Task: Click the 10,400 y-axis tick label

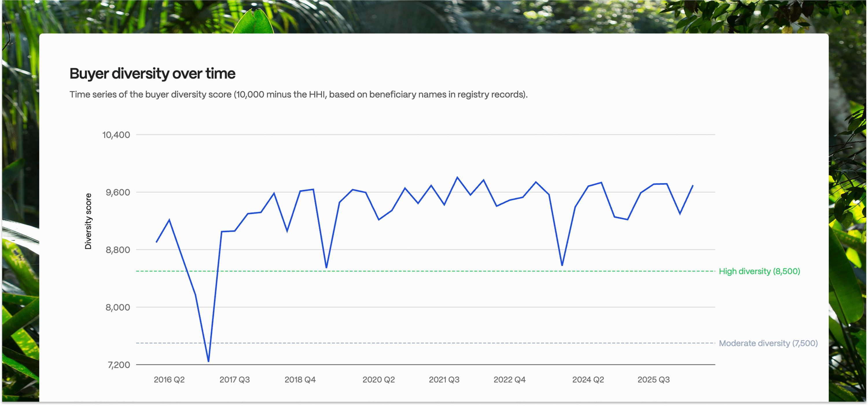Action: (116, 135)
